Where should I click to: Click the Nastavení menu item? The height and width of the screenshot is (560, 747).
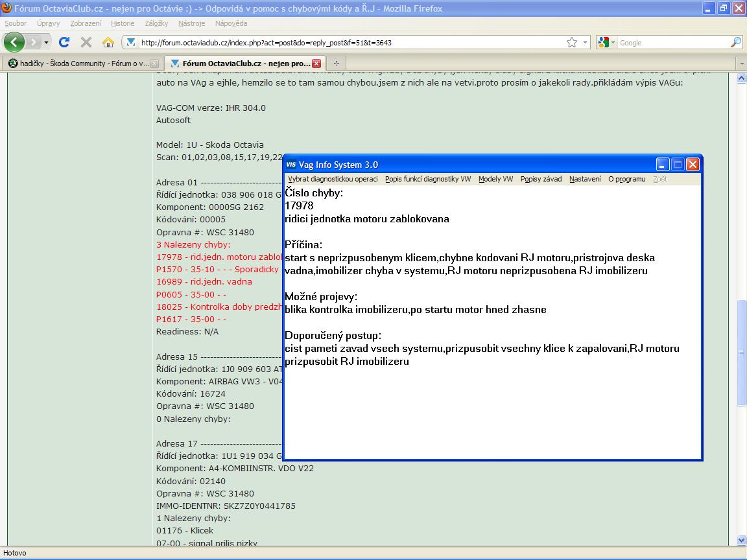(x=585, y=179)
